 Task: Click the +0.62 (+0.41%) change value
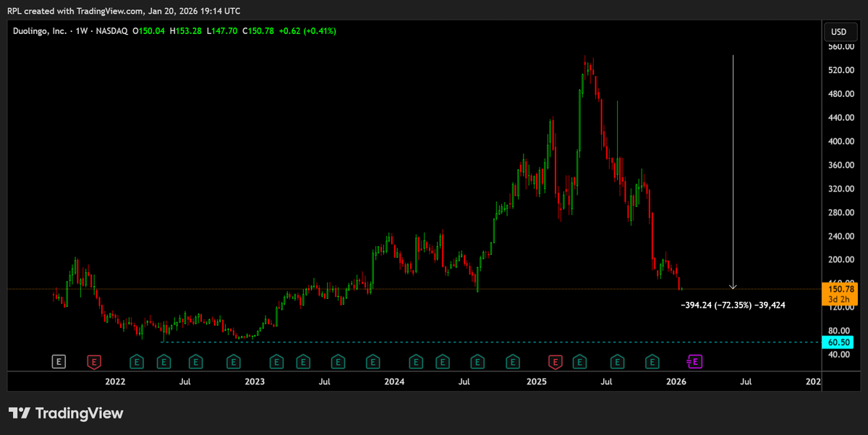(307, 31)
